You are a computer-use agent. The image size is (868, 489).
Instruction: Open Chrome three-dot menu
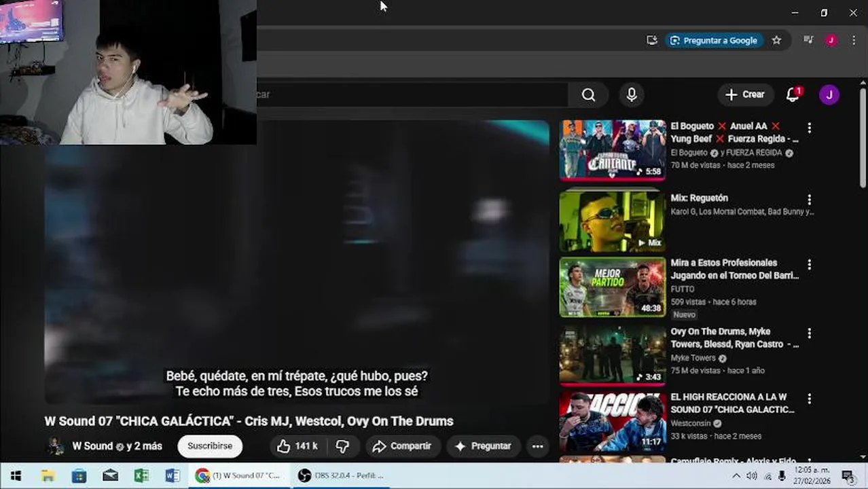pyautogui.click(x=854, y=41)
